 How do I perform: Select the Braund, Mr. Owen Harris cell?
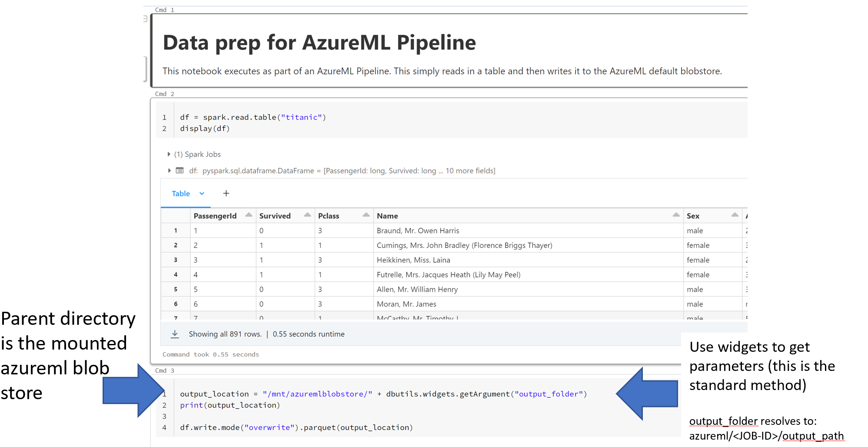point(418,231)
